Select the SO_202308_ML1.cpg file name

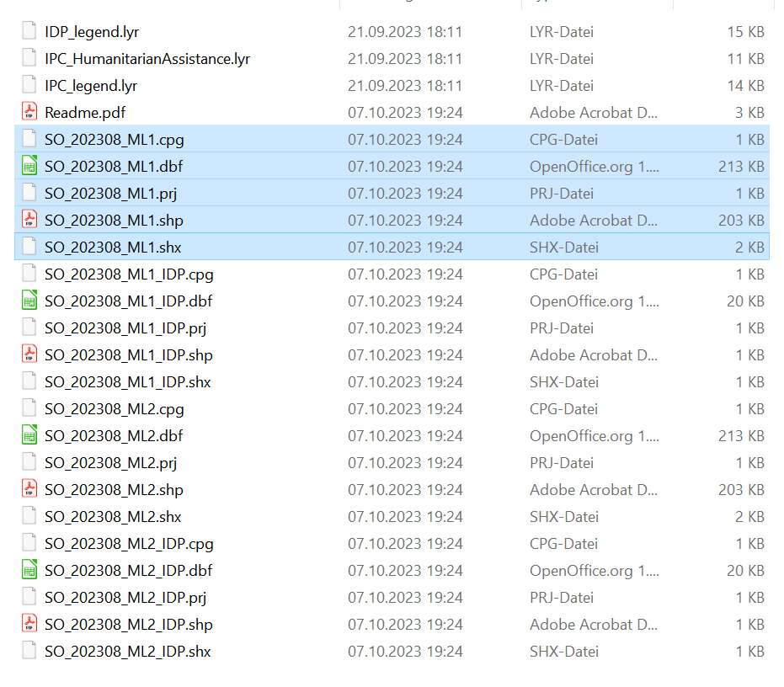click(x=114, y=139)
